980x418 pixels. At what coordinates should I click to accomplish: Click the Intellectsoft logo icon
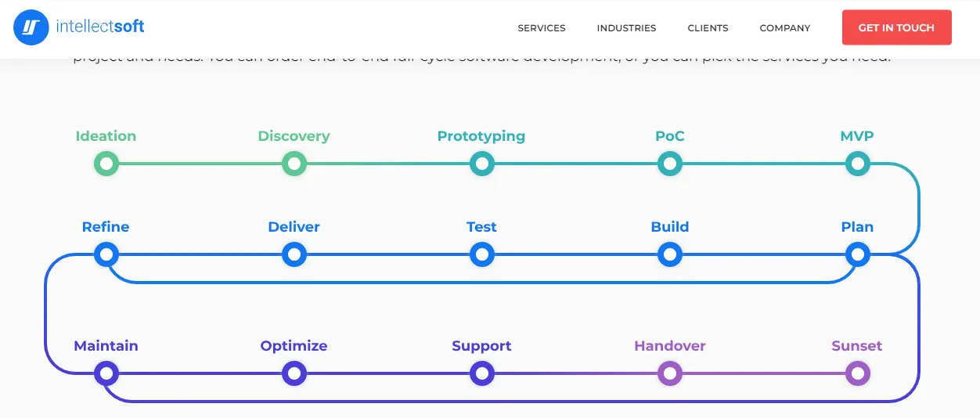pos(31,27)
